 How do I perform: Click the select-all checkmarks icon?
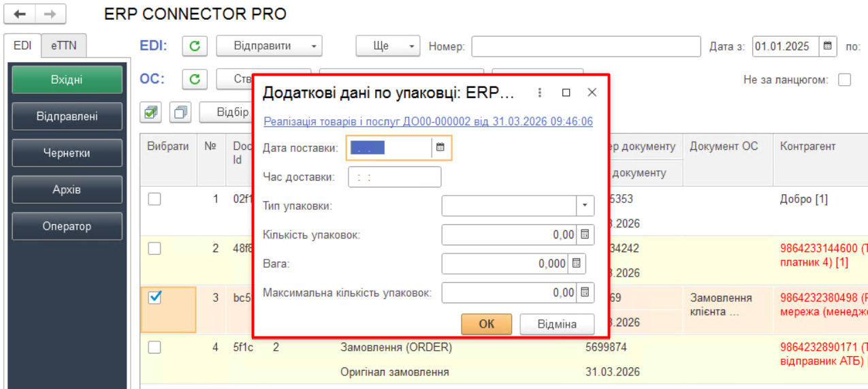point(152,112)
